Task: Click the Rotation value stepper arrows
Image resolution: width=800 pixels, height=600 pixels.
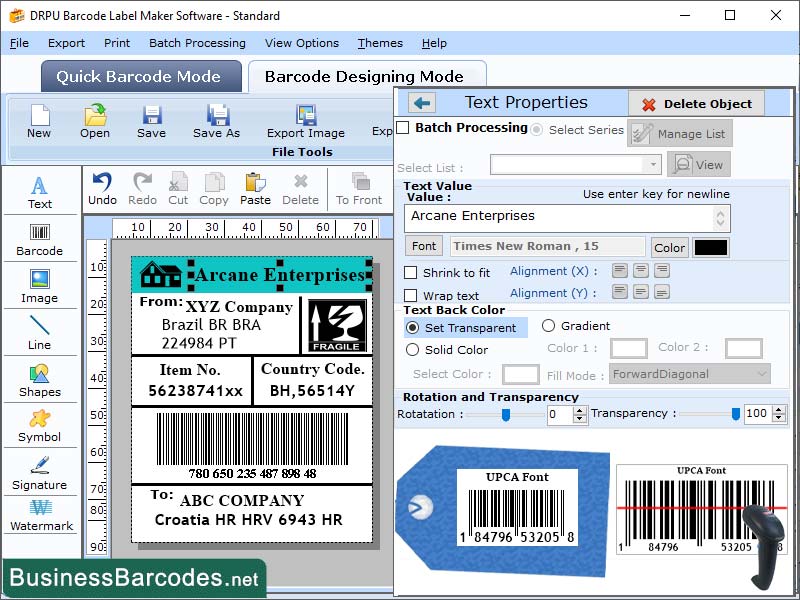Action: (x=579, y=414)
